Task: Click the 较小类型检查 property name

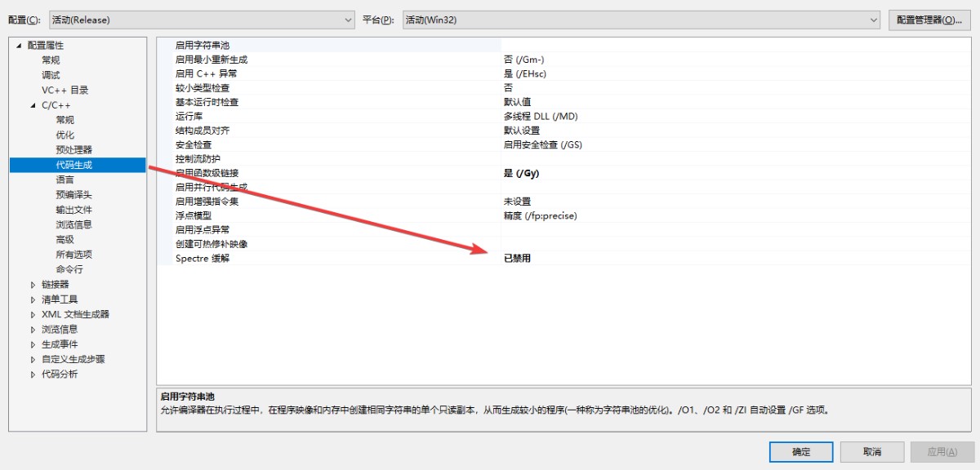Action: coord(203,88)
